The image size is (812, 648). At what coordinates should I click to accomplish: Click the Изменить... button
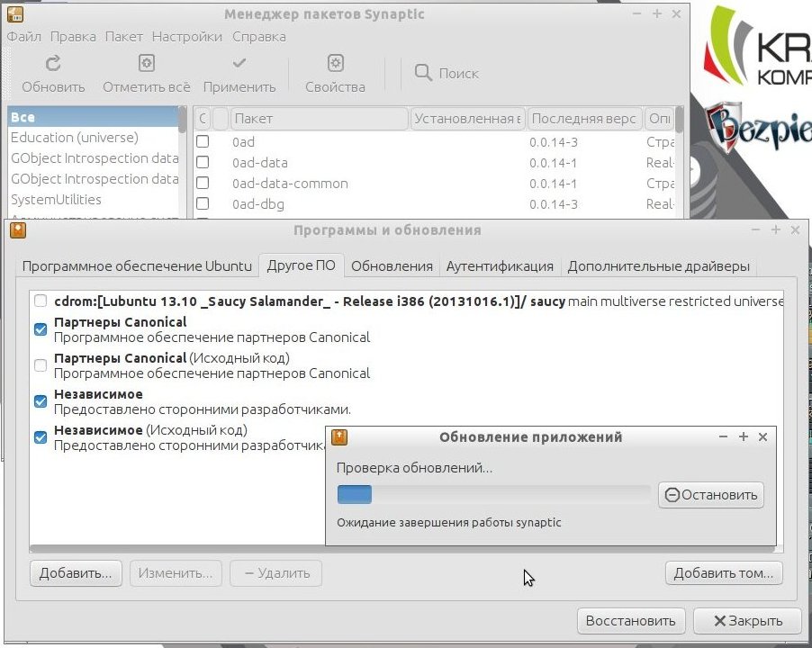[x=176, y=573]
